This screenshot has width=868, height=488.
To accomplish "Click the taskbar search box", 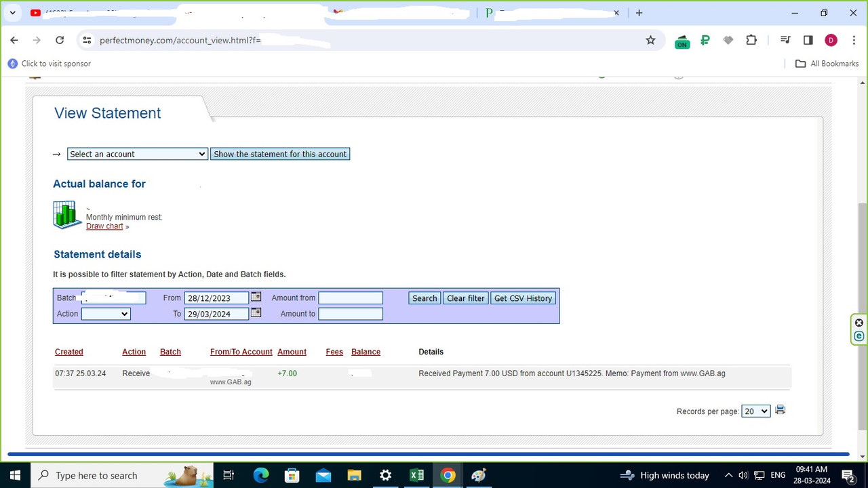I will 122,475.
